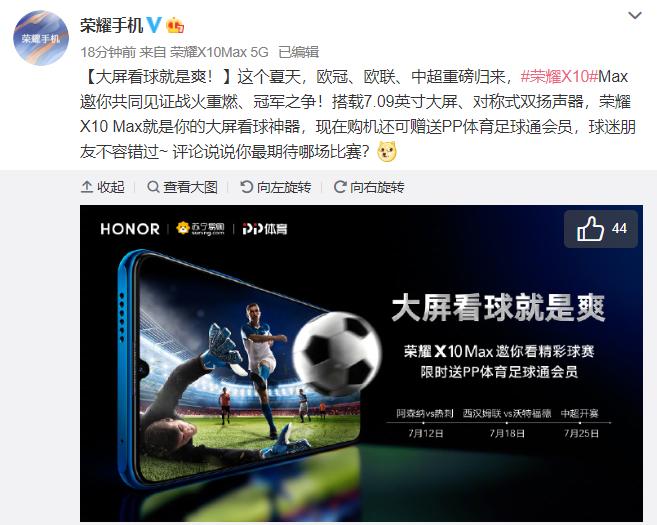The image size is (657, 525).
Task: Like the image via thumbs-up icon
Action: 590,229
